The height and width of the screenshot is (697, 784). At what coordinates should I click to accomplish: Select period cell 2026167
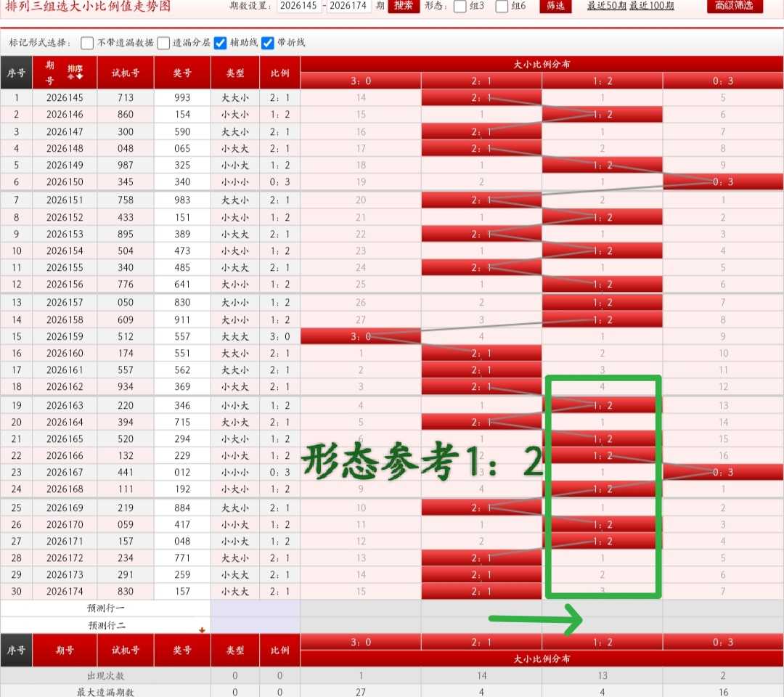pos(65,472)
